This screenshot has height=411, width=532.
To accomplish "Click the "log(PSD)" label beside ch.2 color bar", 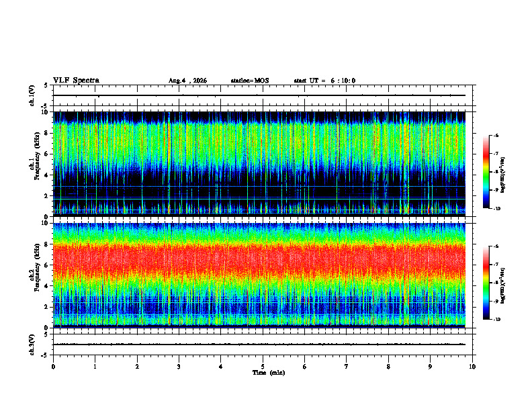I will coord(503,285).
